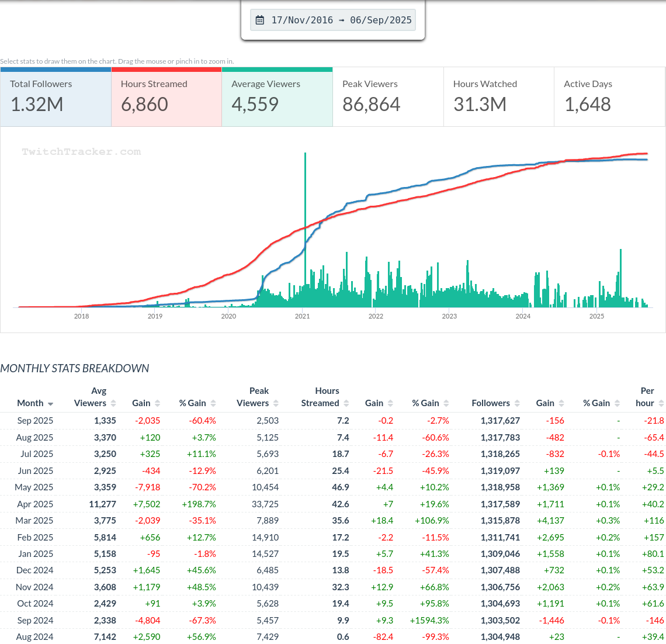
Task: Click the average viewers value 7,142
Action: coord(105,637)
